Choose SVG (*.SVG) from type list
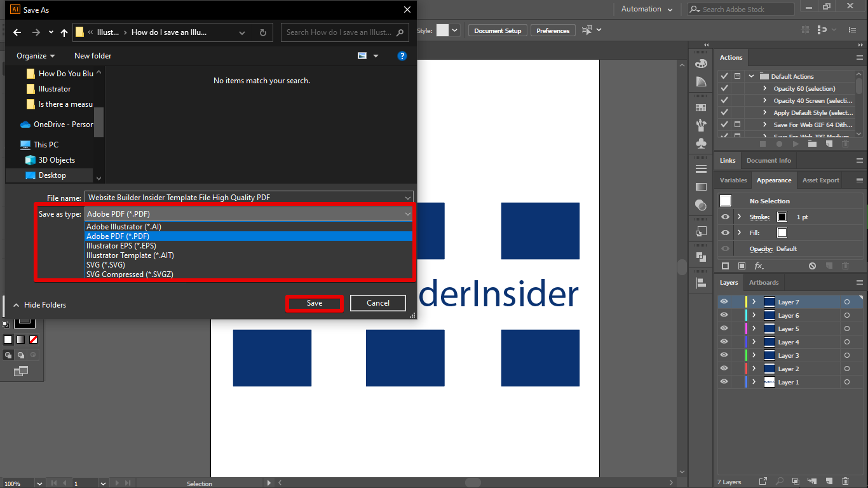This screenshot has width=868, height=488. pyautogui.click(x=105, y=265)
